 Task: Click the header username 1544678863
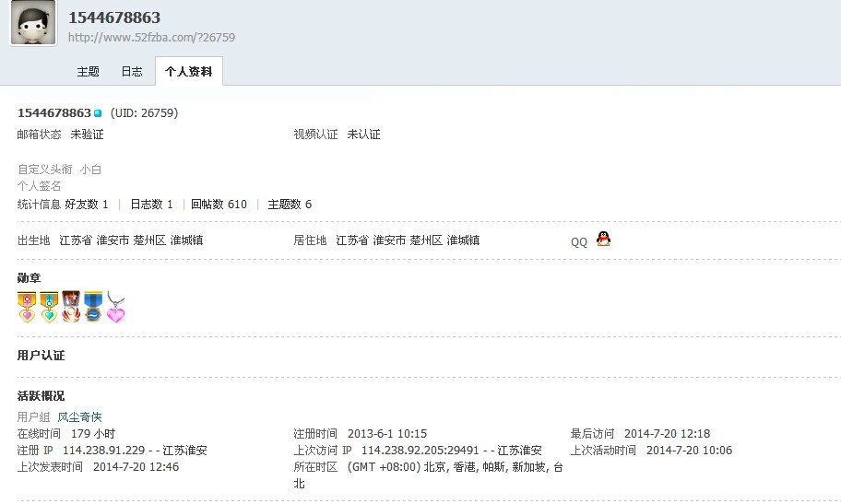(114, 18)
